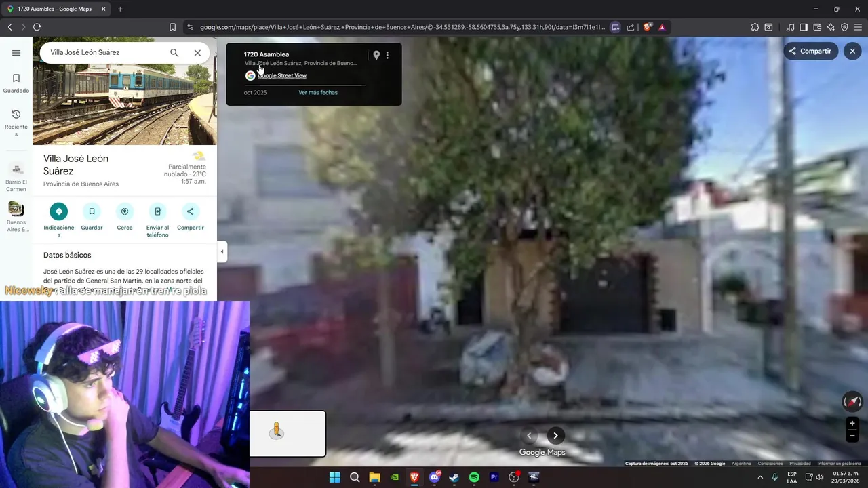Click the Argentina footer link
This screenshot has height=488, width=868.
click(x=741, y=464)
